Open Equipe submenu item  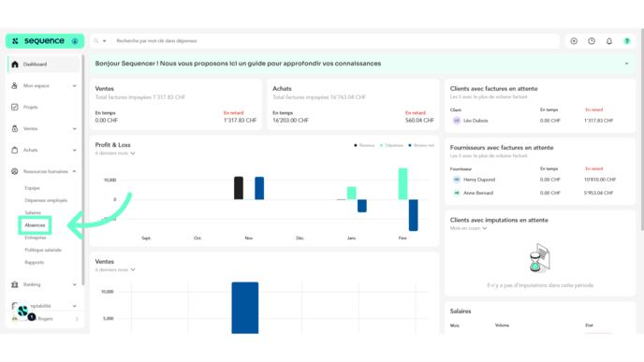(32, 188)
